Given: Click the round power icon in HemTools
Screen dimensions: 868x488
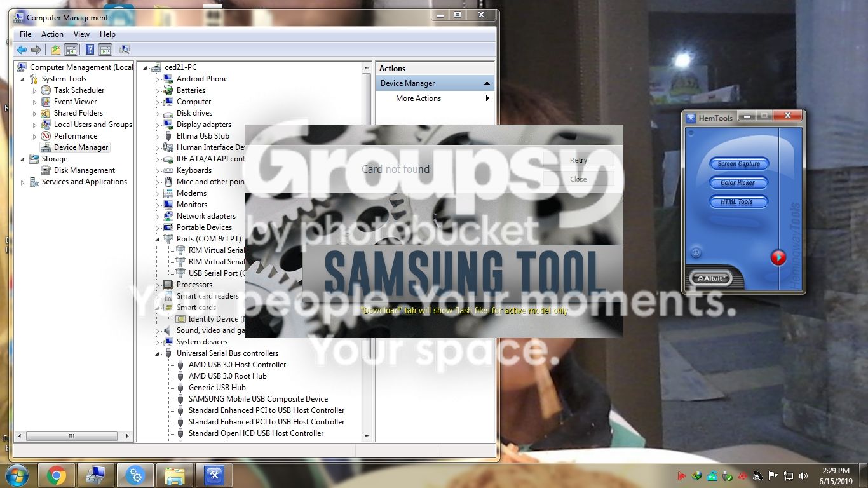Looking at the screenshot, I should [696, 253].
